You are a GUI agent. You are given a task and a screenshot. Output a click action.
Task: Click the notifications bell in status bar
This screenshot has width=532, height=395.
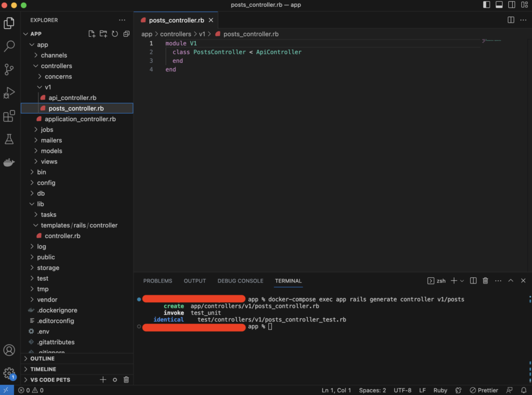(525, 390)
